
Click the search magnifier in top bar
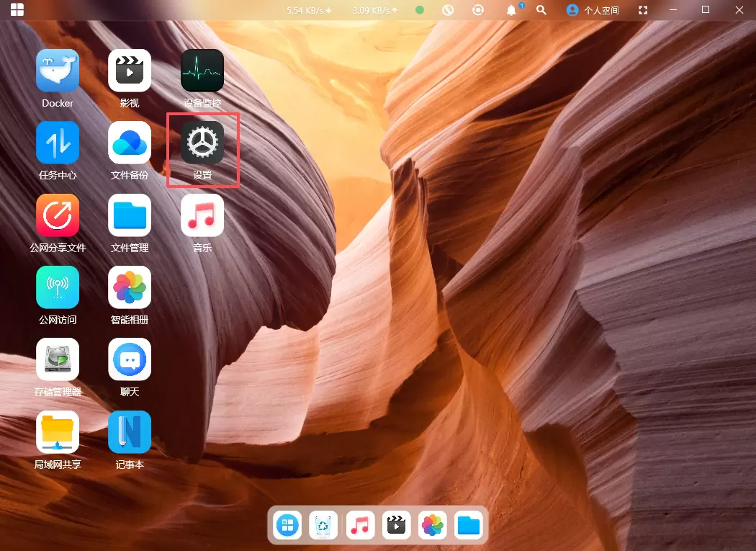pos(541,10)
